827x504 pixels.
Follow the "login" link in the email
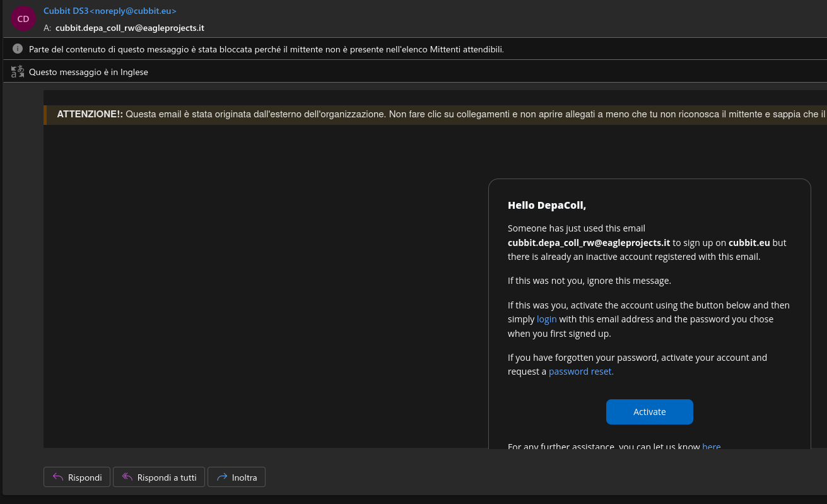[546, 319]
